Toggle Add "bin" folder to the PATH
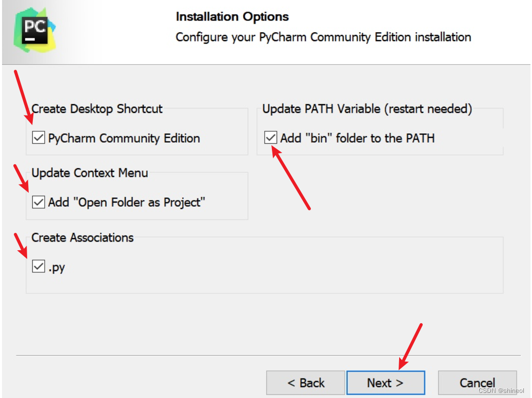The image size is (532, 398). point(270,137)
